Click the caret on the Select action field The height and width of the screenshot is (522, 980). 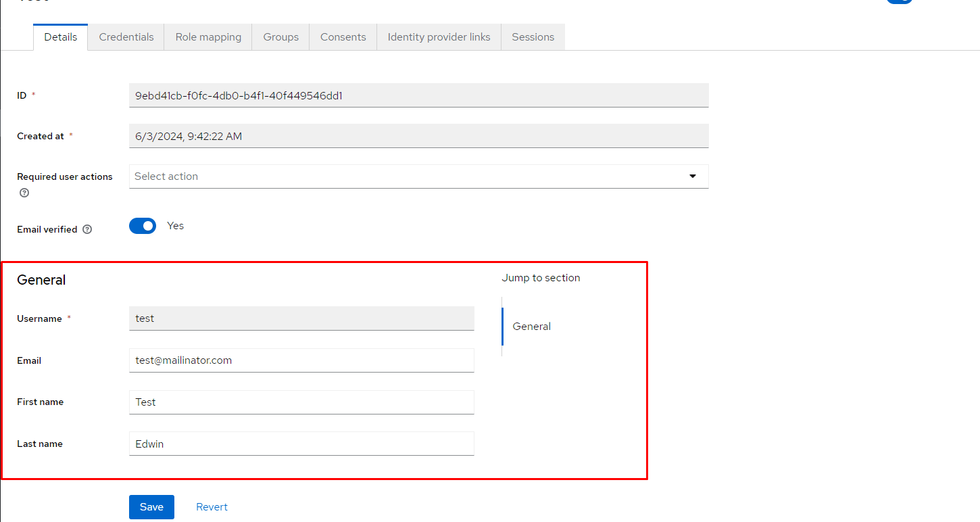[x=692, y=176]
